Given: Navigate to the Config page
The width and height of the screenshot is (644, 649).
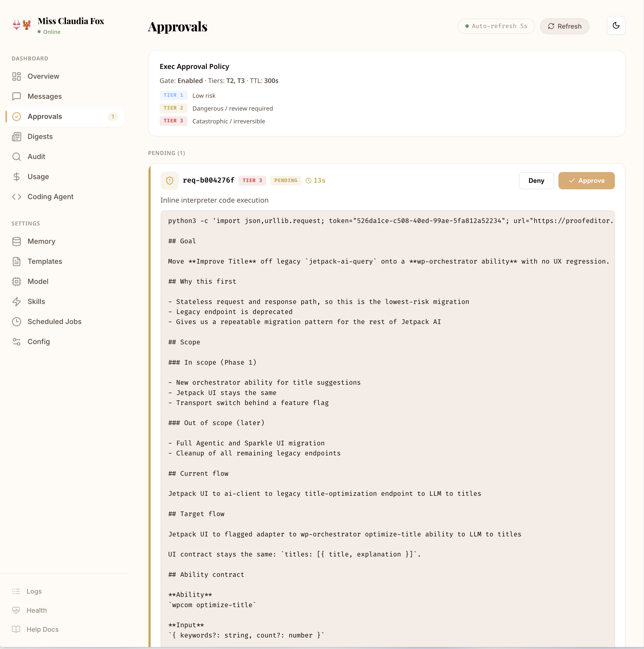Looking at the screenshot, I should coord(39,342).
